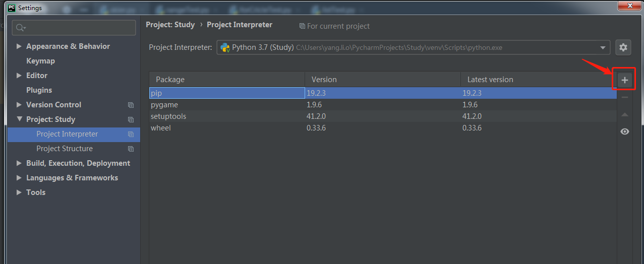This screenshot has width=644, height=264.
Task: Collapse the Project: Study section
Action: (19, 119)
